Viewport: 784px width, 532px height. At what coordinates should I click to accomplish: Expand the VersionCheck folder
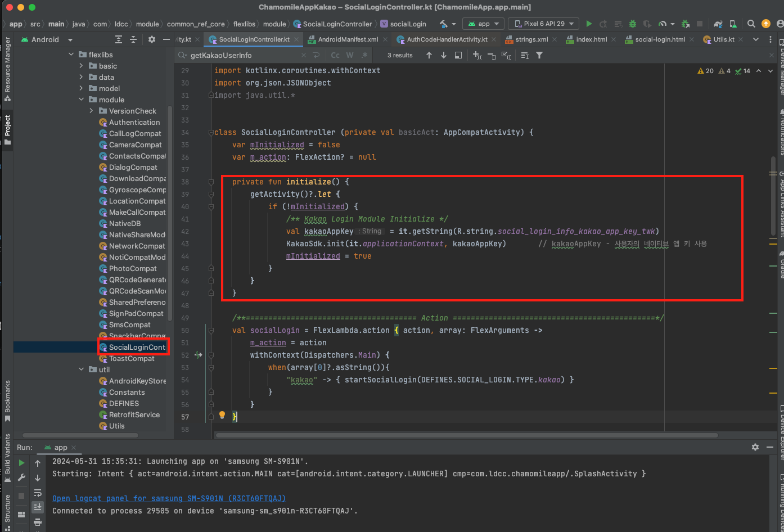click(x=92, y=111)
